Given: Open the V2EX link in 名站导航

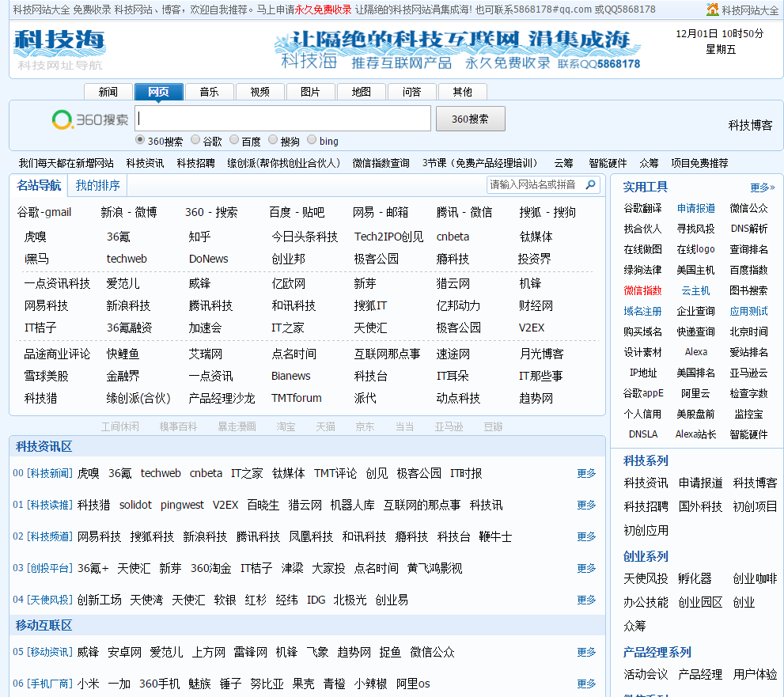Looking at the screenshot, I should (532, 328).
